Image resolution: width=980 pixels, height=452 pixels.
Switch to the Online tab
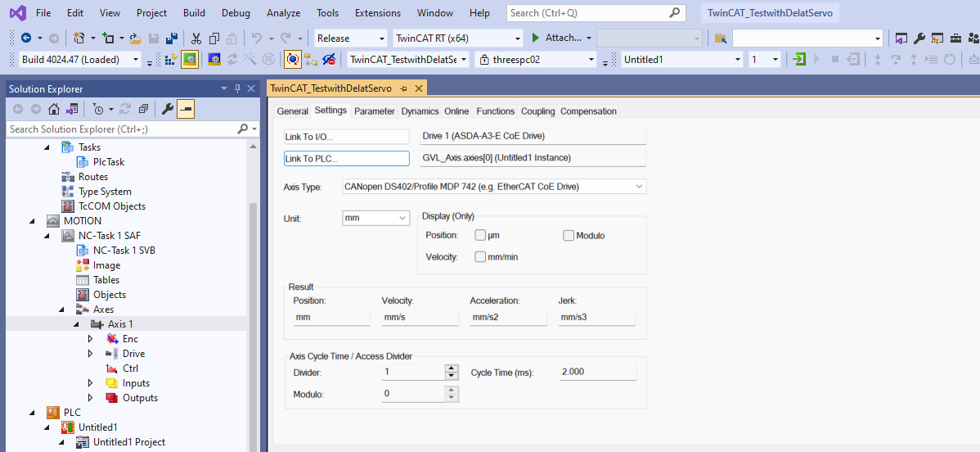click(x=456, y=111)
